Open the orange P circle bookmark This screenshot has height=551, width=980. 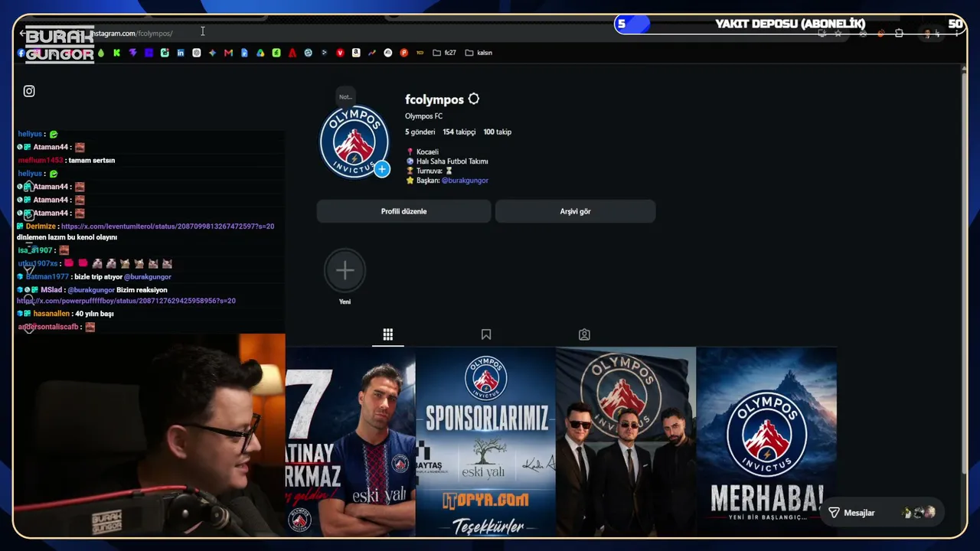[x=403, y=53]
